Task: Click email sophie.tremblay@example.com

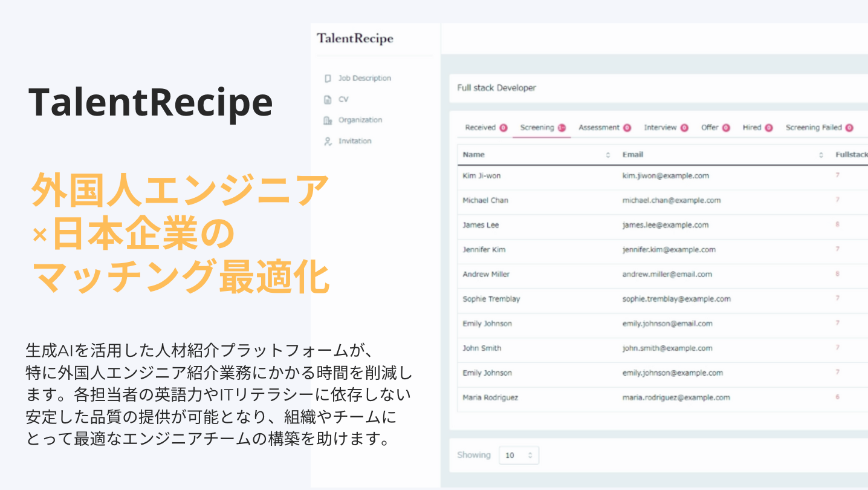Action: coord(676,299)
